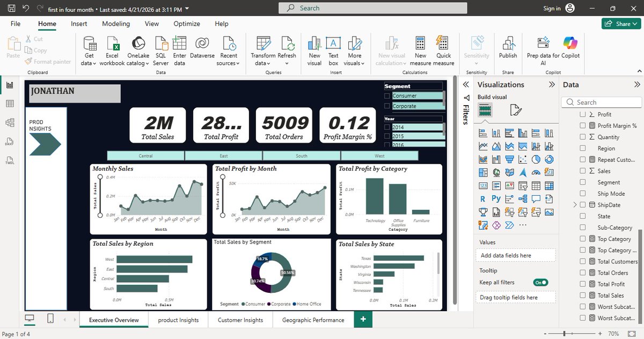Viewport: 644px width, 339px height.
Task: Click the Sign in link
Action: tap(552, 9)
